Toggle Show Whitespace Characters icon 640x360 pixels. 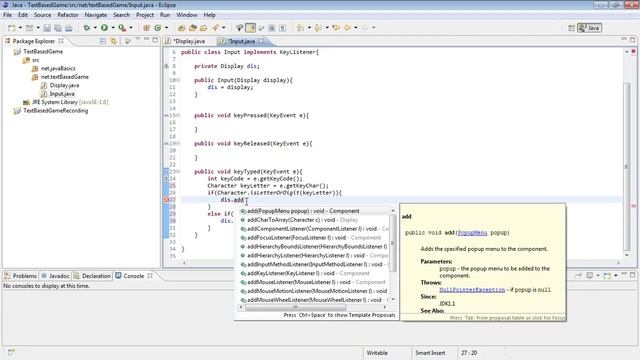click(x=282, y=28)
